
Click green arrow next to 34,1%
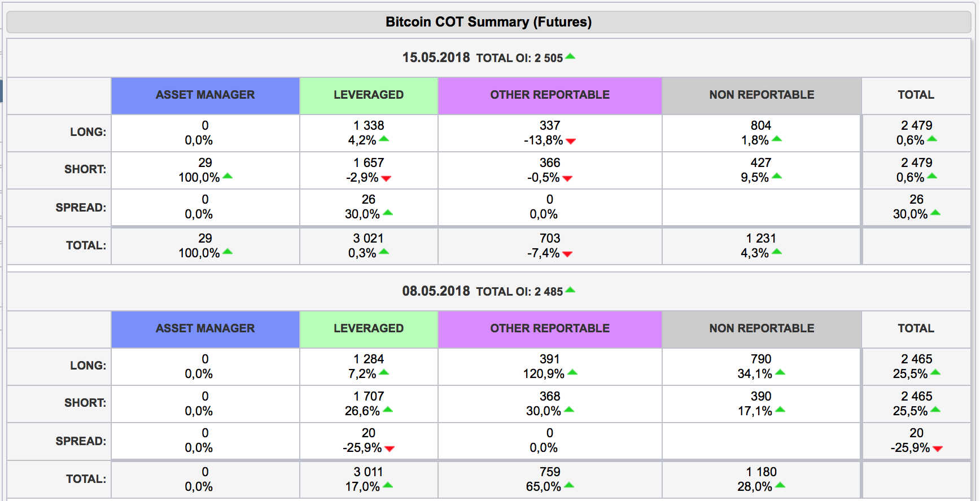pos(780,372)
